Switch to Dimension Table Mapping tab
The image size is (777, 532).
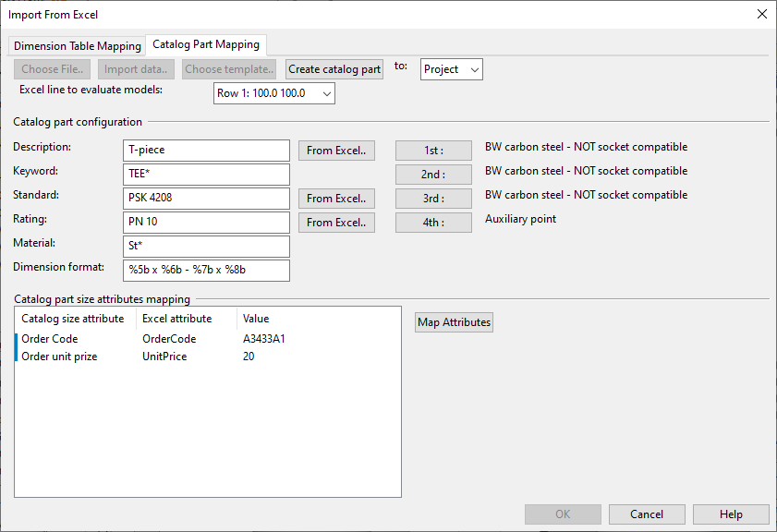tap(78, 46)
